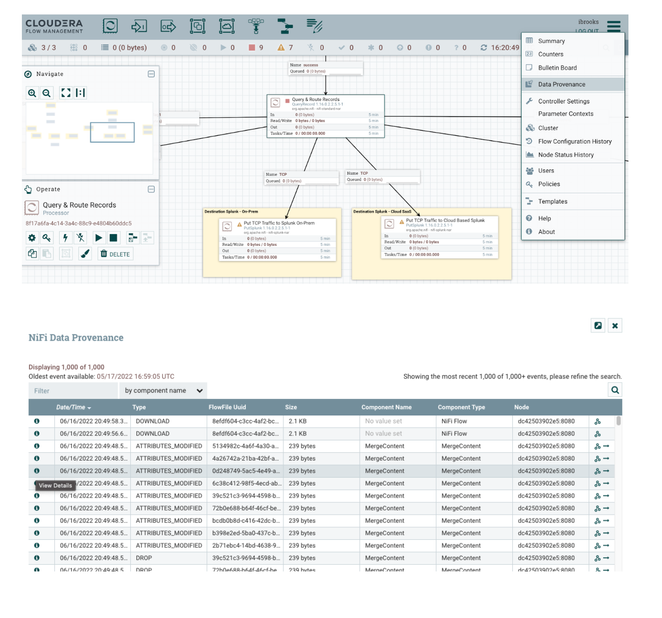Show lineage for the first DOWNLOAD event
The height and width of the screenshot is (618, 662).
(x=597, y=421)
